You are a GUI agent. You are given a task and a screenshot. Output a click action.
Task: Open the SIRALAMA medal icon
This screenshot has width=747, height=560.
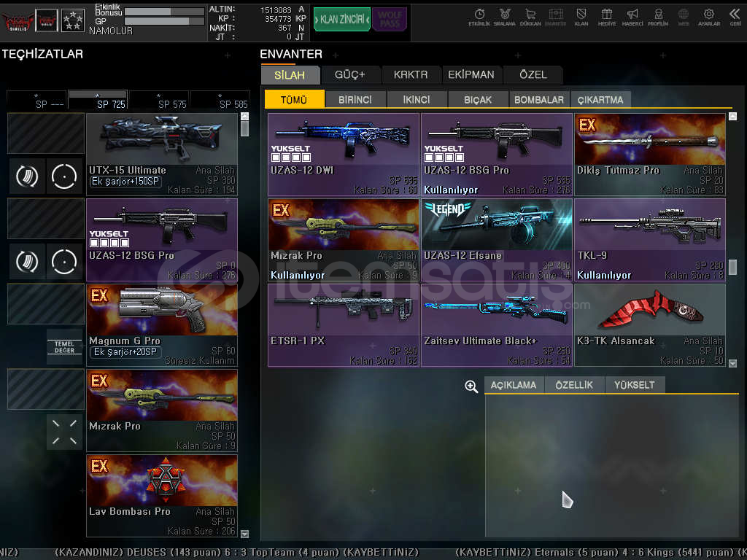(505, 17)
